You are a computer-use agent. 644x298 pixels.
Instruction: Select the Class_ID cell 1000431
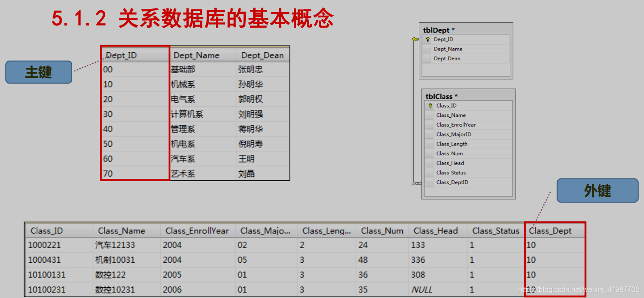click(59, 260)
